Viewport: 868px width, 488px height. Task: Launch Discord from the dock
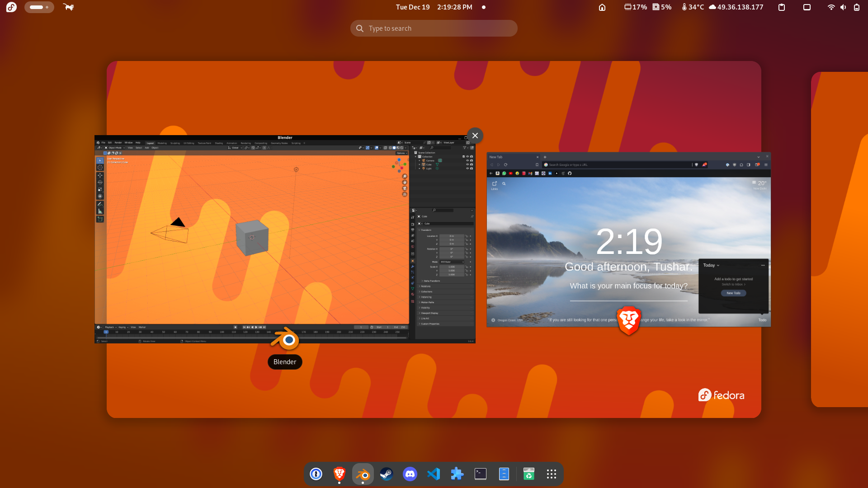[410, 474]
